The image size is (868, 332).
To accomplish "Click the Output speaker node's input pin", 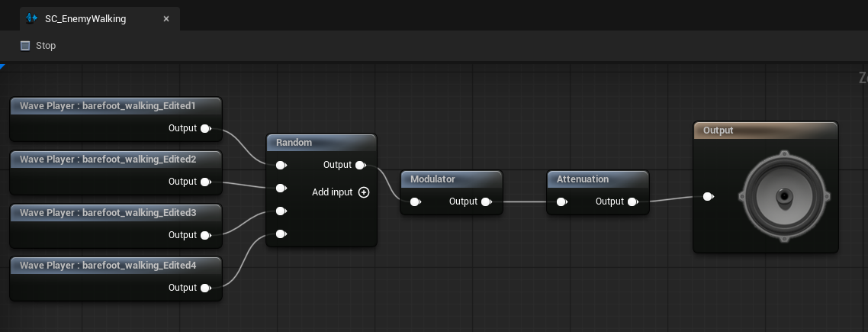I will (x=709, y=197).
